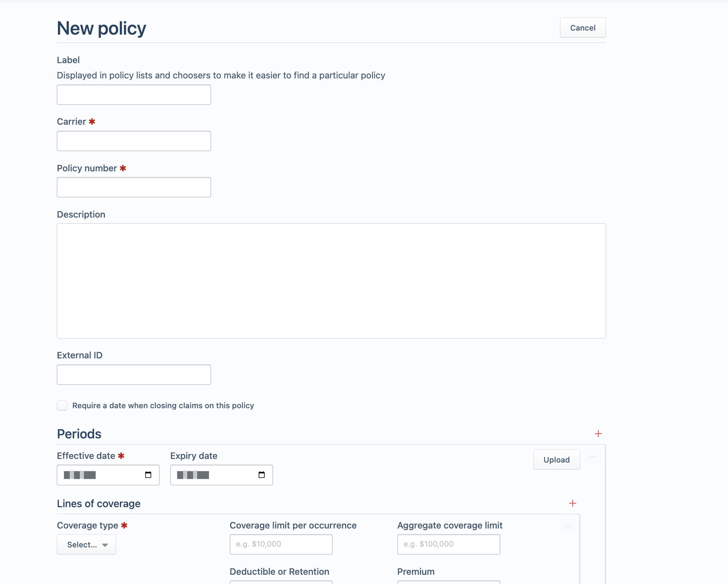Screen dimensions: 728x584
Task: Click the 'Deductible or Retention' label
Action: [280, 572]
